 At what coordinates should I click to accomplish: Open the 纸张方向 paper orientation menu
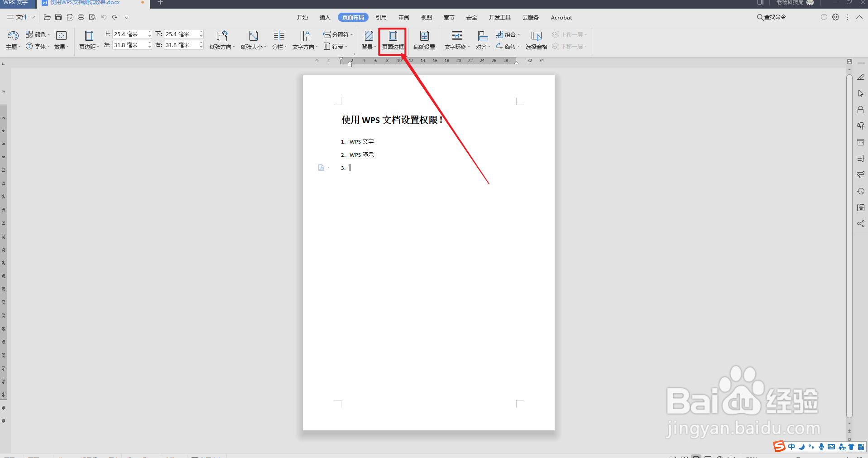tap(222, 40)
